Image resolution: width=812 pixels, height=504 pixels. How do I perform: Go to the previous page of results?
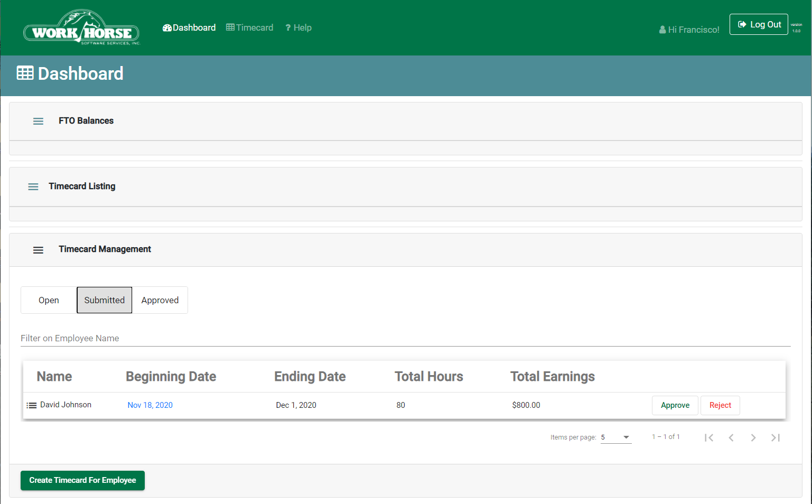pos(731,437)
